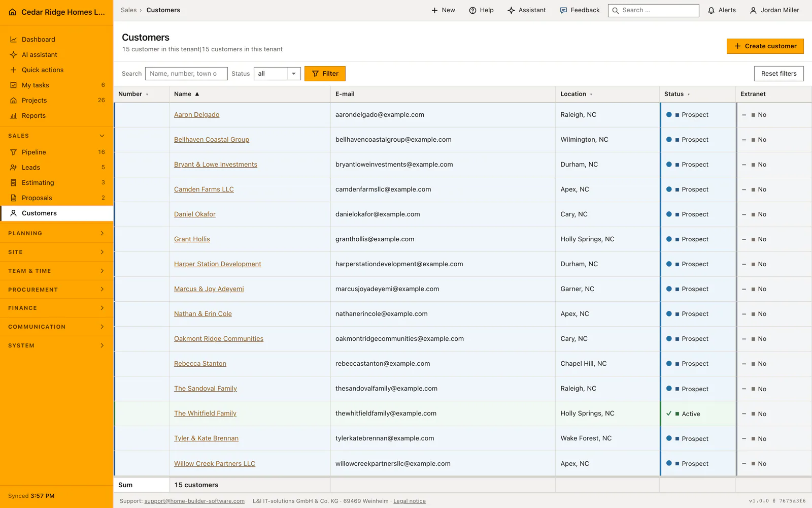Collapse the SALES section
The height and width of the screenshot is (508, 812).
point(56,136)
